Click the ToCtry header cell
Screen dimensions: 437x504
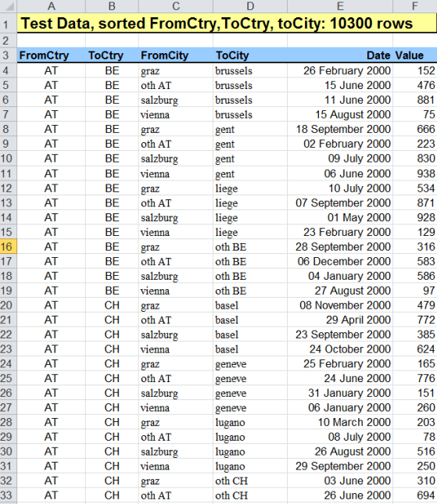(x=112, y=55)
